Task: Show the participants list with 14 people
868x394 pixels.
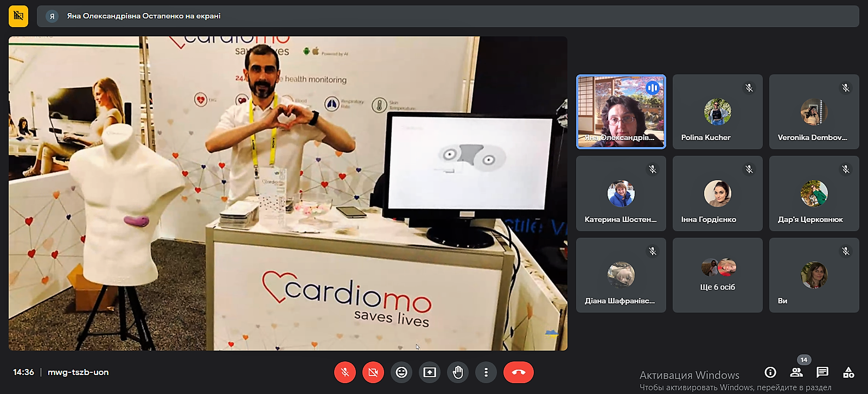Action: (796, 372)
